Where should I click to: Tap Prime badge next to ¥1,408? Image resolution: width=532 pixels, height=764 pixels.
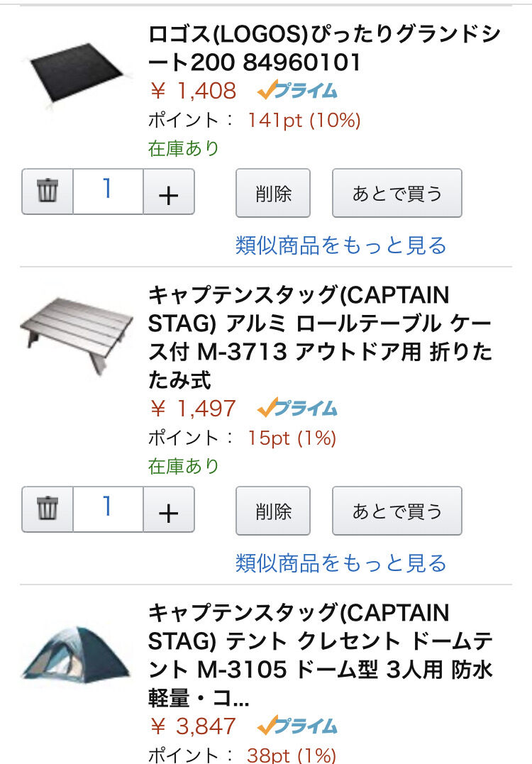[x=297, y=91]
